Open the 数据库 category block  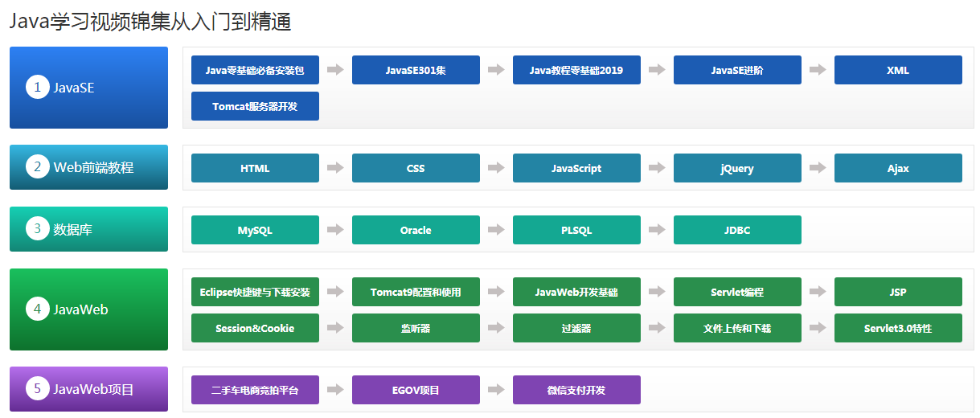pyautogui.click(x=88, y=229)
